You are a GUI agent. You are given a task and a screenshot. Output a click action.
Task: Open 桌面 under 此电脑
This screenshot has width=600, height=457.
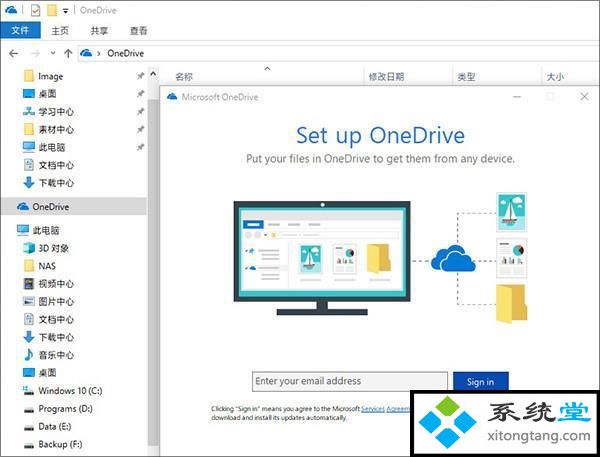pos(47,372)
